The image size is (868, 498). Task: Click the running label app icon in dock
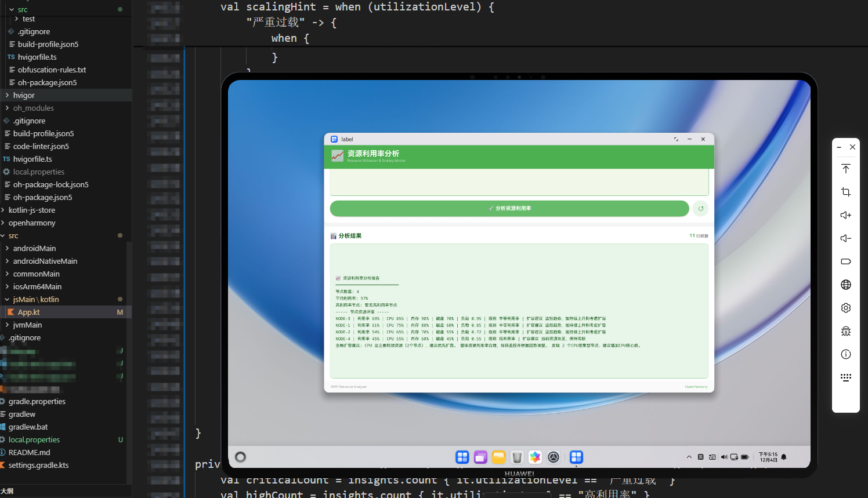576,457
